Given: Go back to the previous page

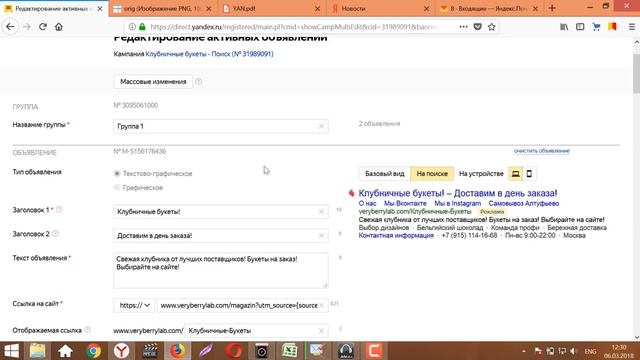Looking at the screenshot, I should click(x=10, y=27).
